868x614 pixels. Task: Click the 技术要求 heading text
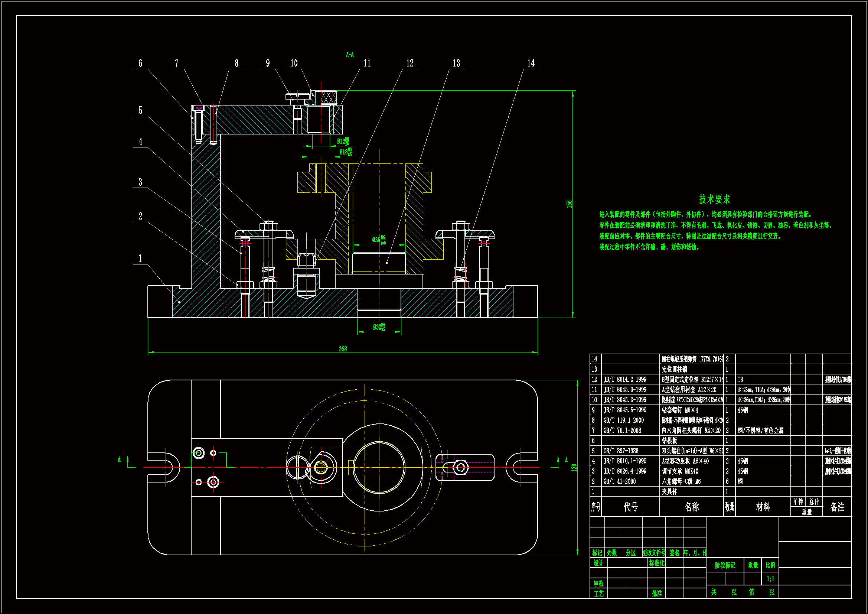coord(714,199)
